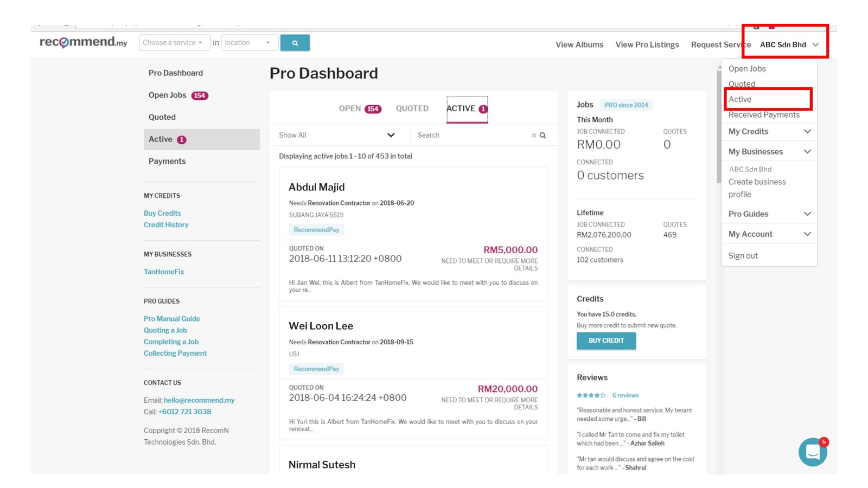Click the teal search magnifier button
Screen dimensions: 868x488
(295, 43)
